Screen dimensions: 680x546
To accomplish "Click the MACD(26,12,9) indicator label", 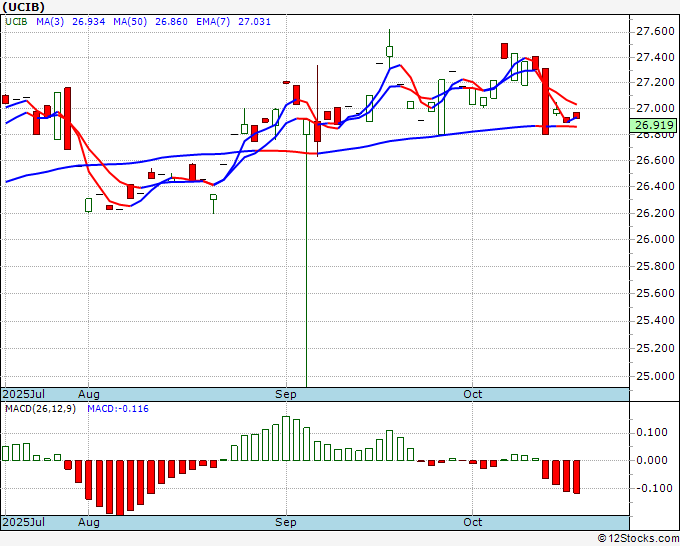I will pos(40,409).
